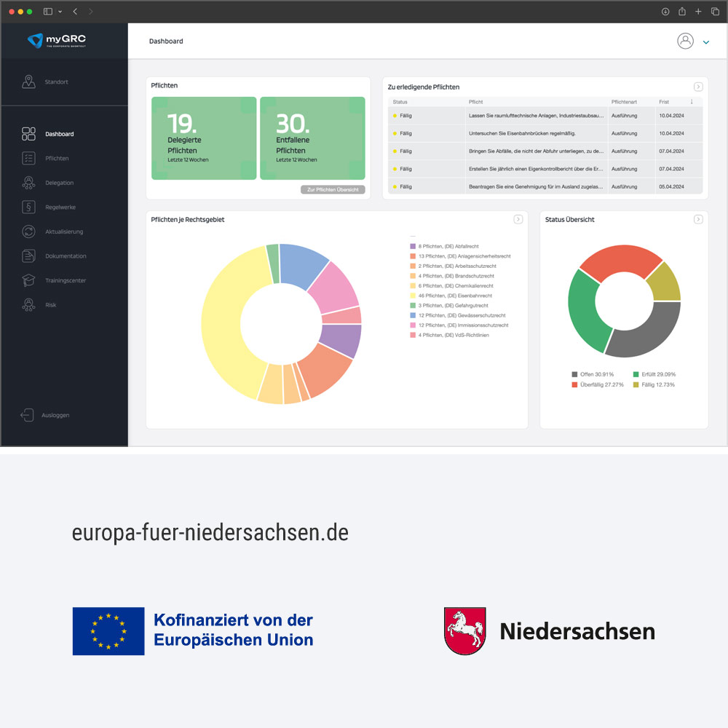728x728 pixels.
Task: Expand the Pflichten je Rechtsgebiet panel arrow
Action: 518,219
